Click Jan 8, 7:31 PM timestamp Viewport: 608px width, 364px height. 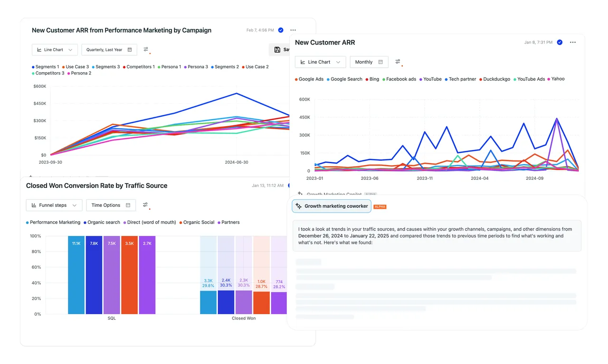(538, 42)
